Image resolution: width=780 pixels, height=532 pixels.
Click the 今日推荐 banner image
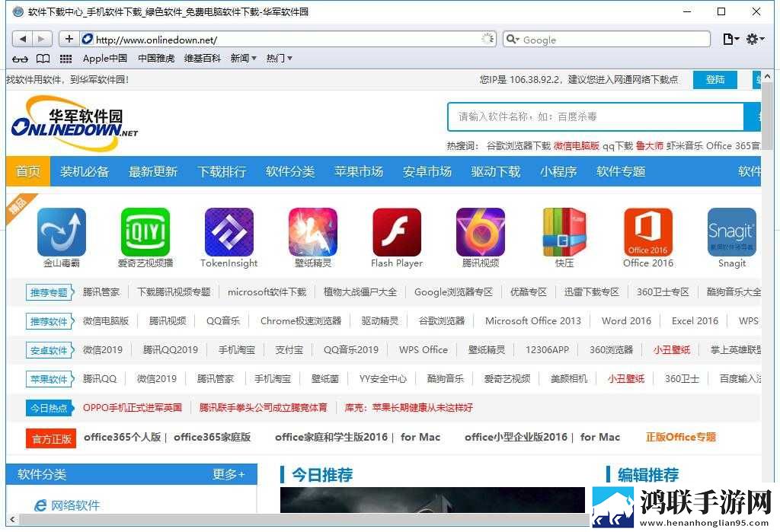[x=433, y=500]
